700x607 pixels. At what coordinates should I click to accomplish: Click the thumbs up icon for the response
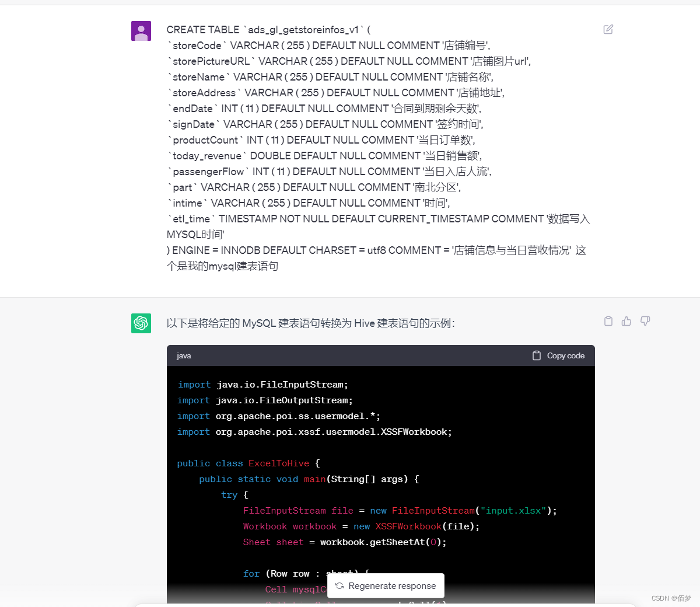626,320
